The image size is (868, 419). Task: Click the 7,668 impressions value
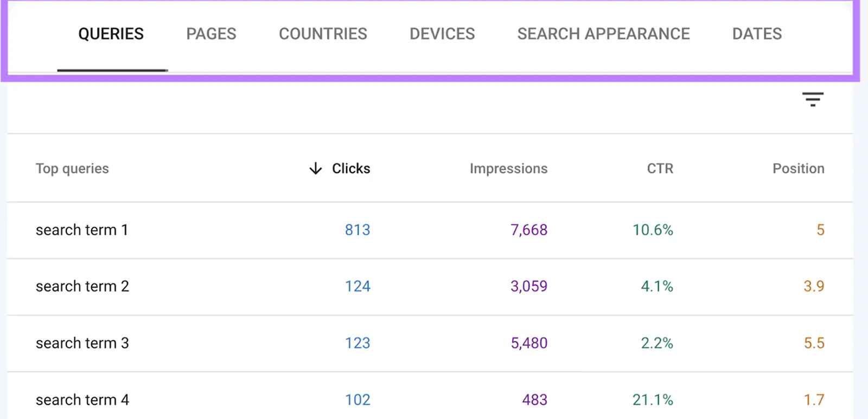pyautogui.click(x=529, y=230)
